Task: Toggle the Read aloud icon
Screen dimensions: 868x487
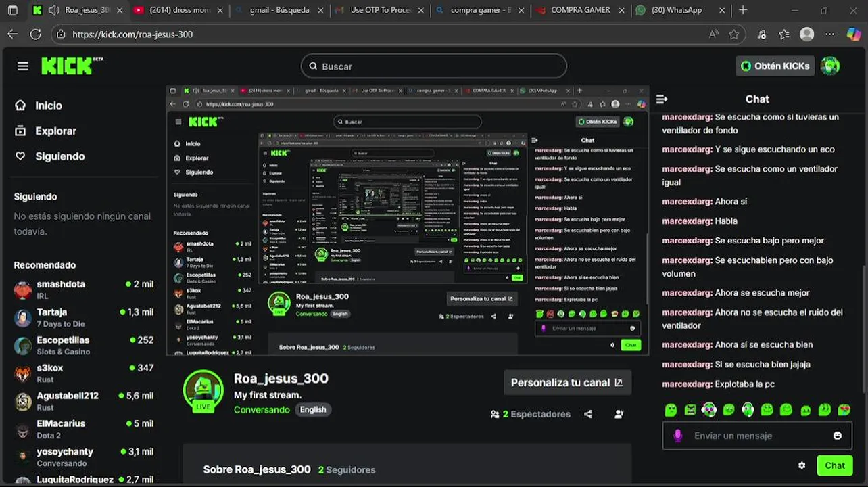Action: pos(714,34)
